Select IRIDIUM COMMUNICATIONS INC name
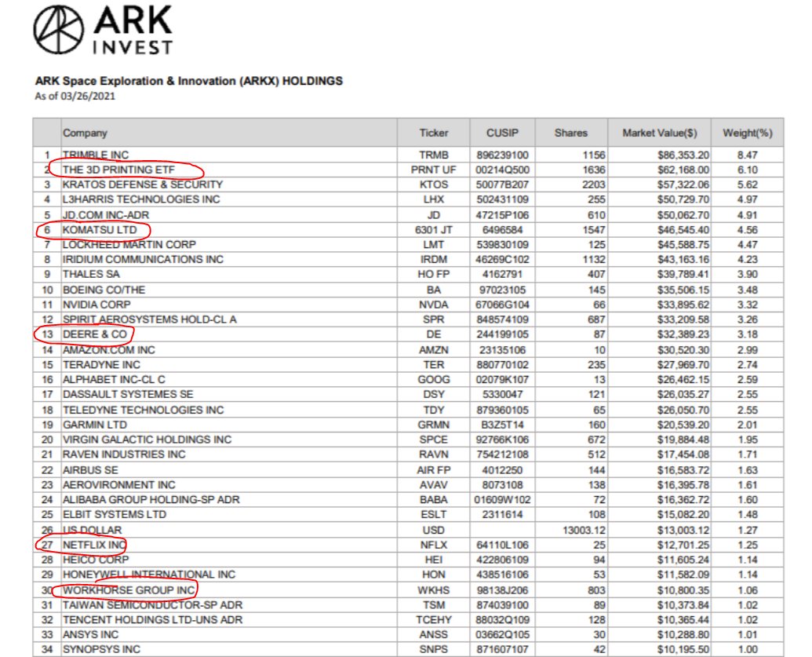This screenshot has width=812, height=657. point(143,259)
